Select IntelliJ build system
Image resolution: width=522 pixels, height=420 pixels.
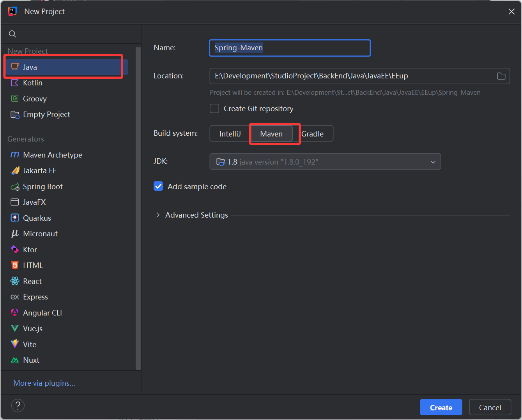point(230,134)
